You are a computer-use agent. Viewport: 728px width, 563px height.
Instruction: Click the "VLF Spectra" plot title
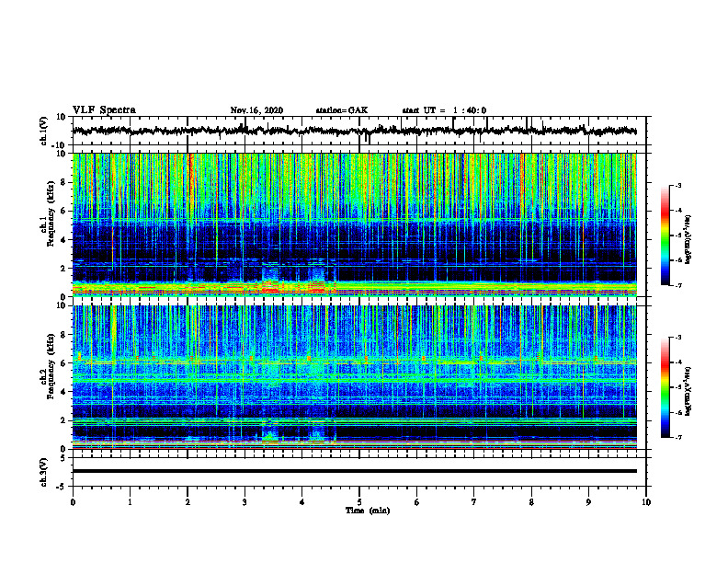click(x=104, y=110)
